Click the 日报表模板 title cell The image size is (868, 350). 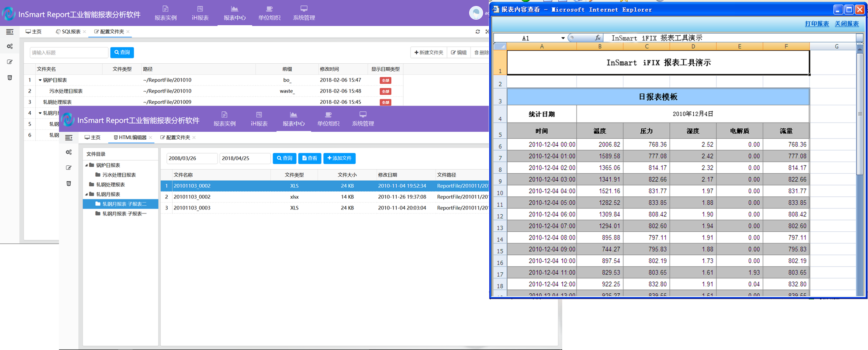pyautogui.click(x=658, y=97)
